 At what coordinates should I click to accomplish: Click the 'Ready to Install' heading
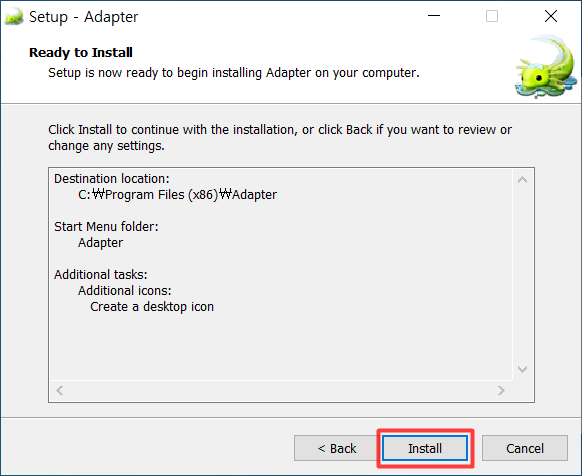pos(81,52)
